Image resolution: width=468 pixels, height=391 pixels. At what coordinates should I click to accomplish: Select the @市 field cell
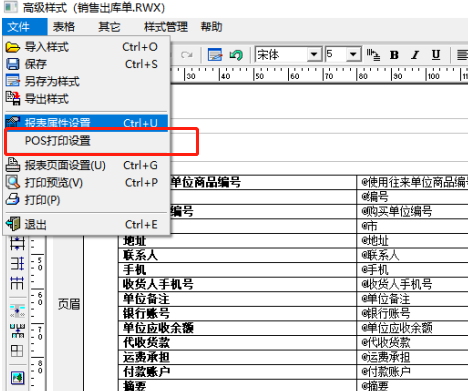413,226
